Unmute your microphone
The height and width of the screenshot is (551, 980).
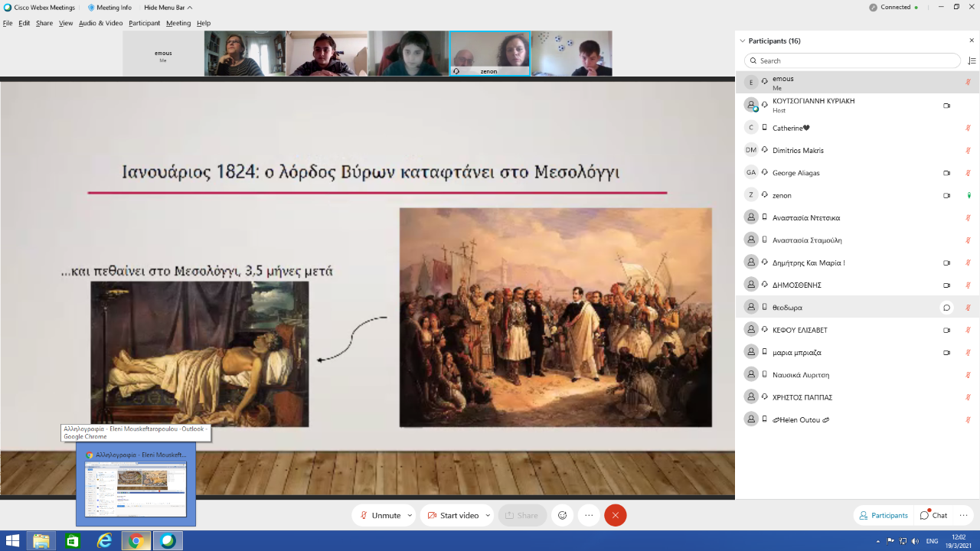380,516
